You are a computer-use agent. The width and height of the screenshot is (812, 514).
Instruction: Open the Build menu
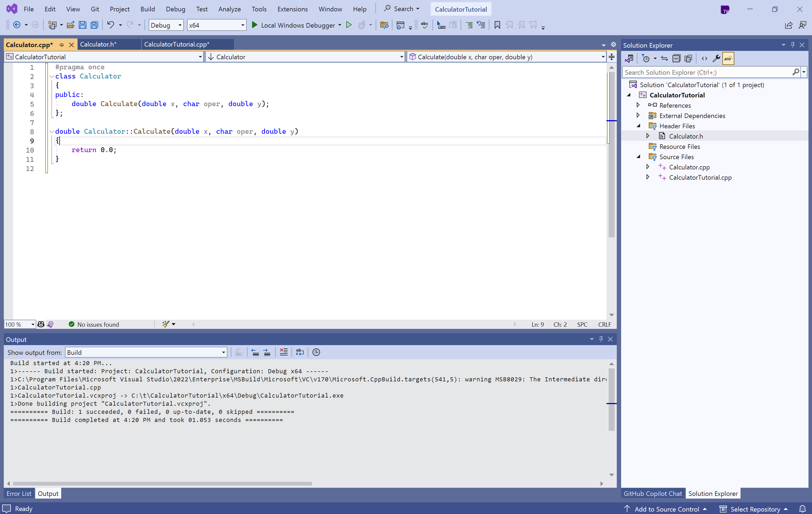click(x=147, y=9)
